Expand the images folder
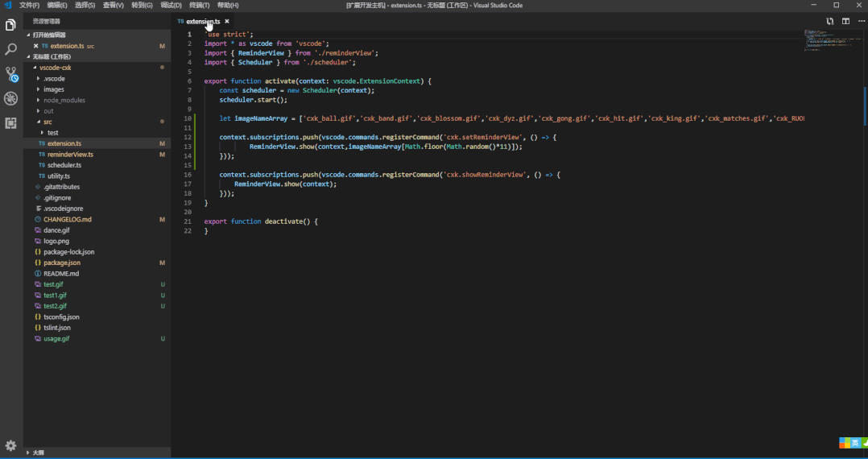Screen dimensions: 868x459 [54, 89]
